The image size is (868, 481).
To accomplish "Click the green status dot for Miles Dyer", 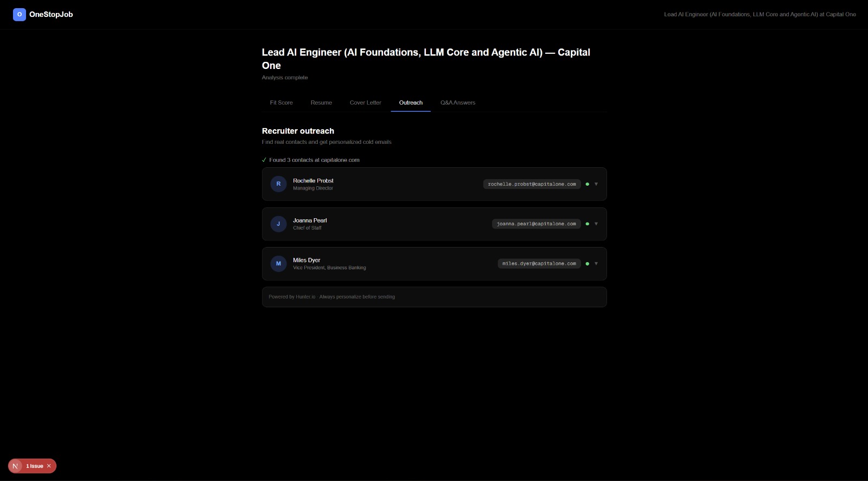I will click(x=587, y=263).
